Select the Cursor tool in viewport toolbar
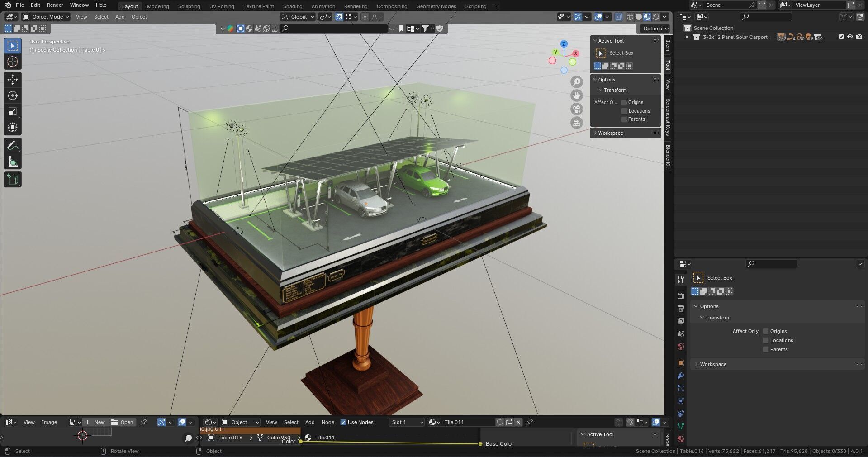Screen dimensions: 868x457 13,62
